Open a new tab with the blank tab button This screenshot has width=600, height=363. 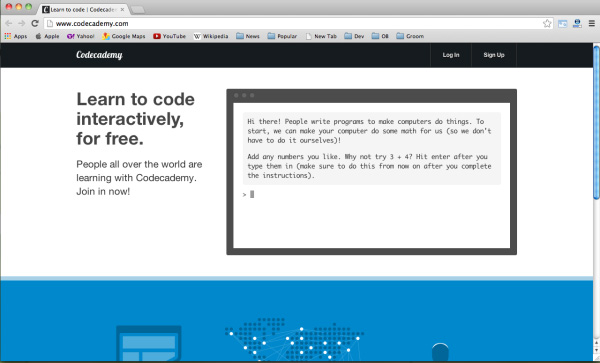tap(138, 10)
